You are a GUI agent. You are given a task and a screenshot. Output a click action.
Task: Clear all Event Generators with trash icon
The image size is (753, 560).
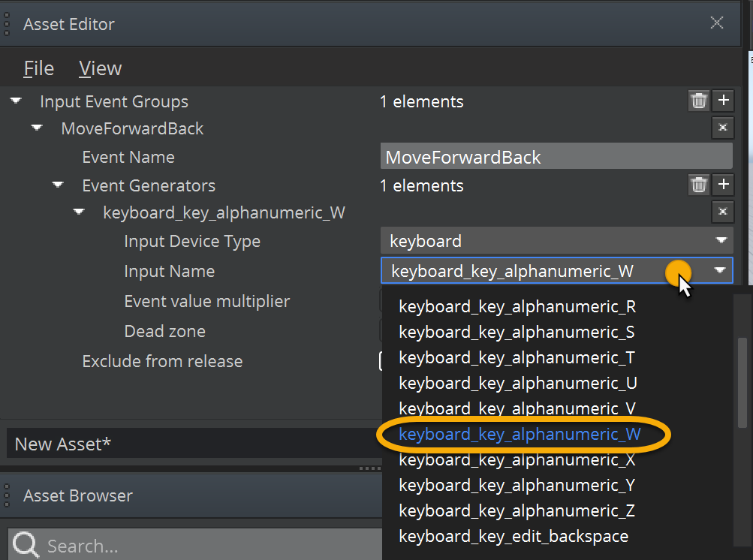click(698, 185)
